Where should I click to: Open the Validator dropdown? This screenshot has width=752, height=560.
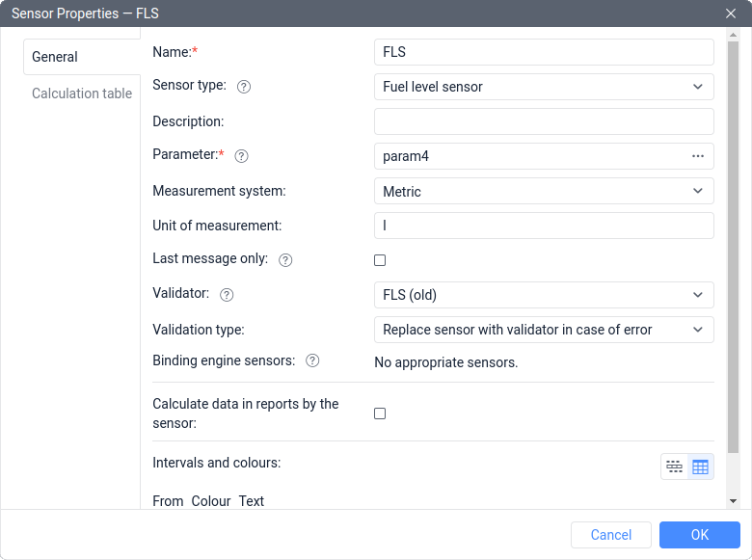(544, 295)
